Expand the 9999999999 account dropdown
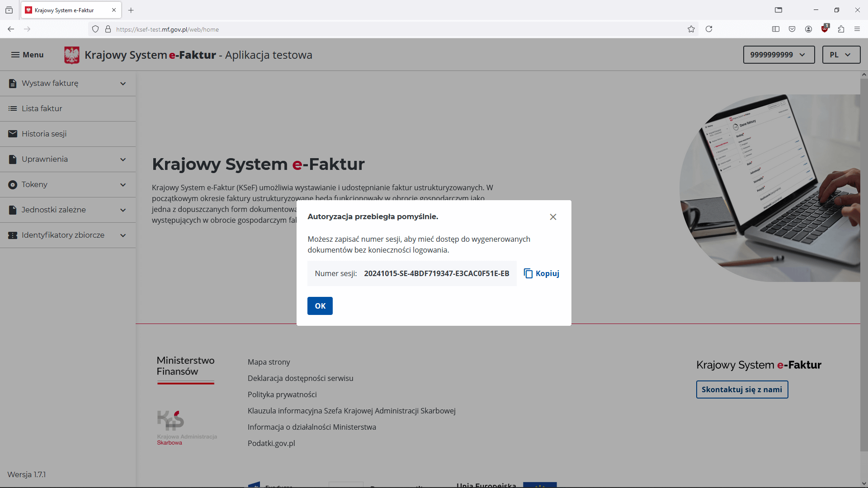 778,55
